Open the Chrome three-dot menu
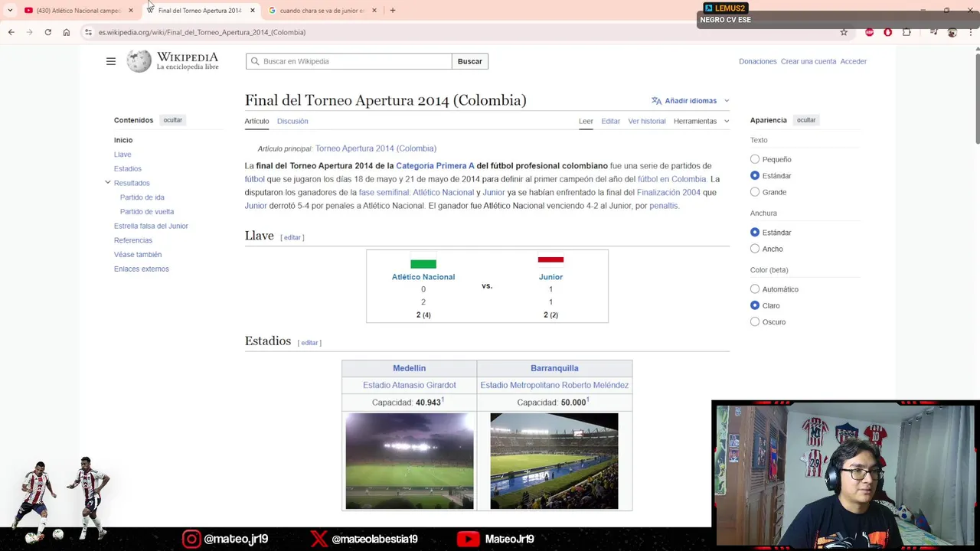 coord(971,32)
